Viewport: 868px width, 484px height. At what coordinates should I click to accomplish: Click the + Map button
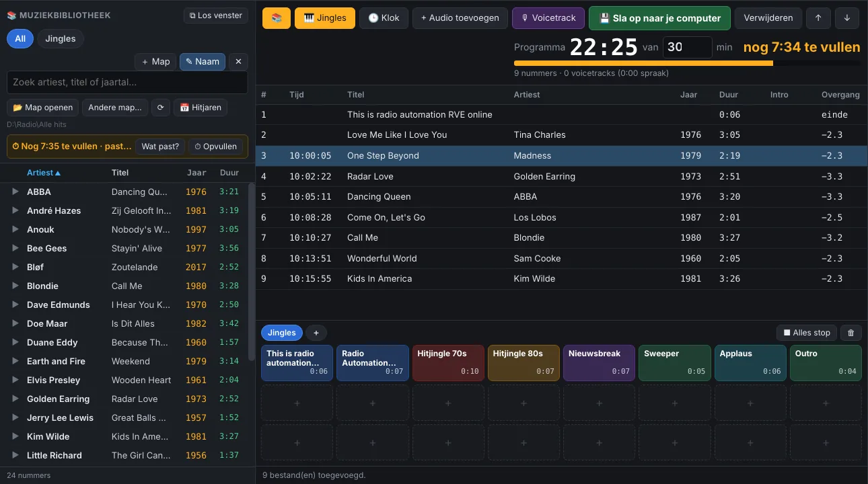(155, 62)
